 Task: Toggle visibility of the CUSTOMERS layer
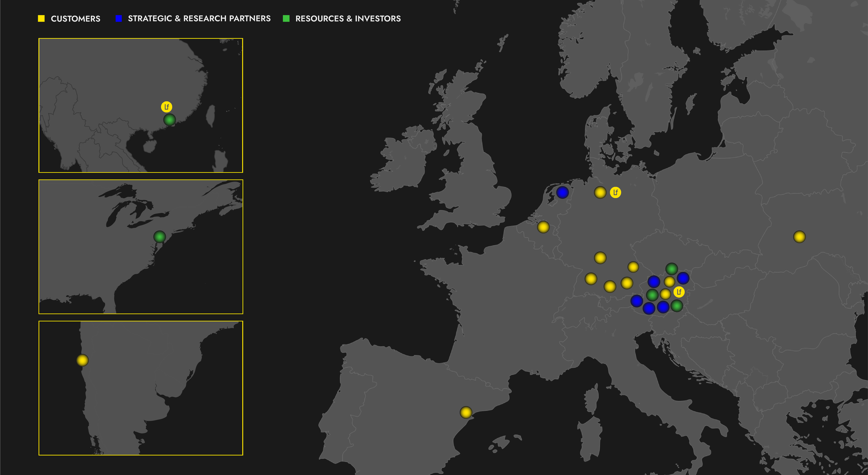(x=41, y=18)
